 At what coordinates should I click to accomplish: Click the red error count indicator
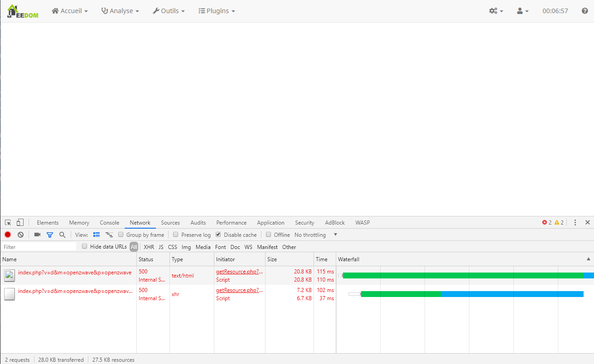tap(547, 223)
